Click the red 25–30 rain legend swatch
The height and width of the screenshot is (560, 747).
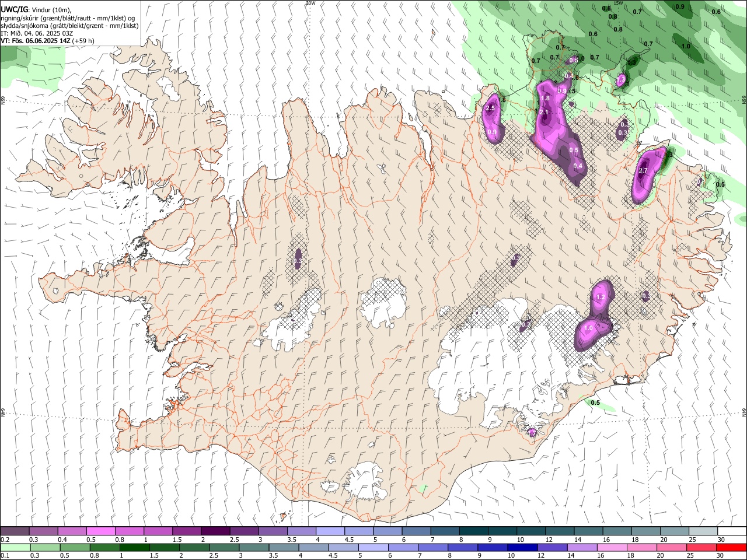tap(700, 547)
